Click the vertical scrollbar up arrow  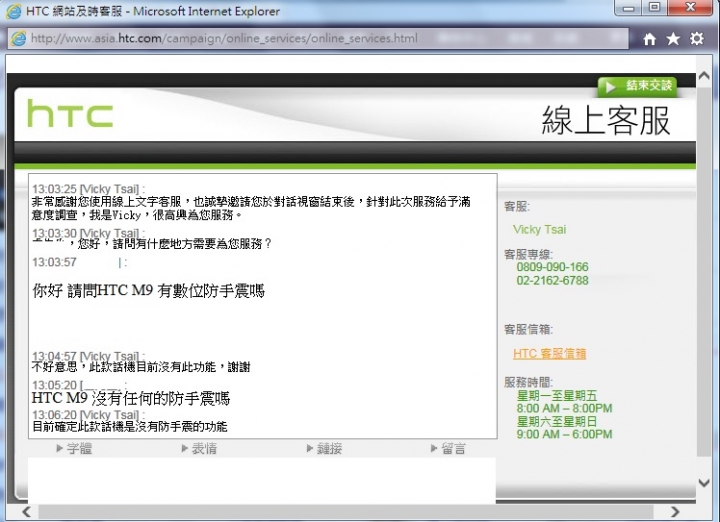click(x=704, y=76)
